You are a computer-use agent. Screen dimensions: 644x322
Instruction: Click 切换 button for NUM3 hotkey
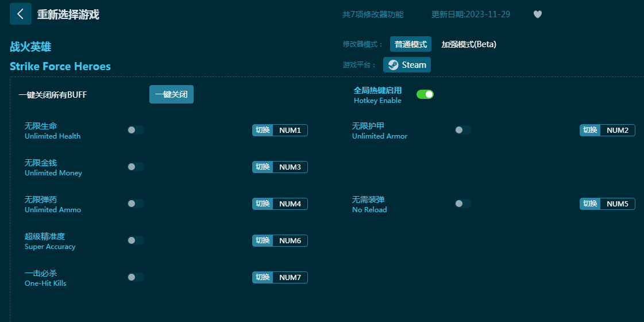(x=263, y=167)
